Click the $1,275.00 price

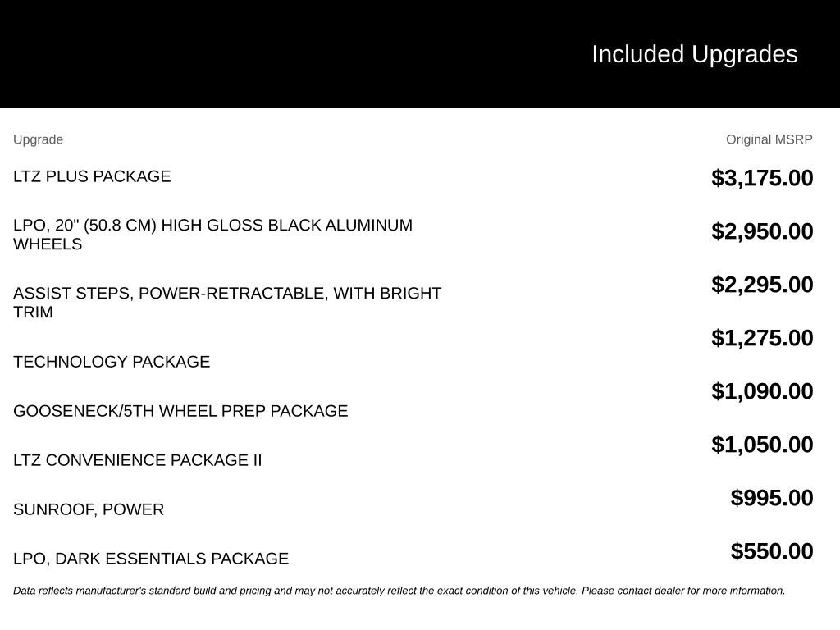pos(762,338)
